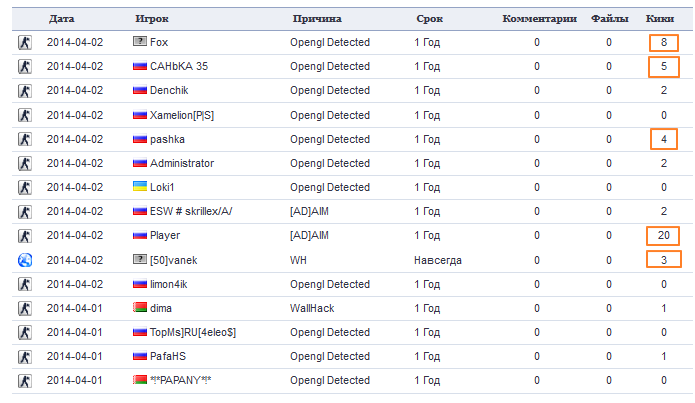Click the Навсегда term in the vanek row
695x403 pixels.
point(438,260)
